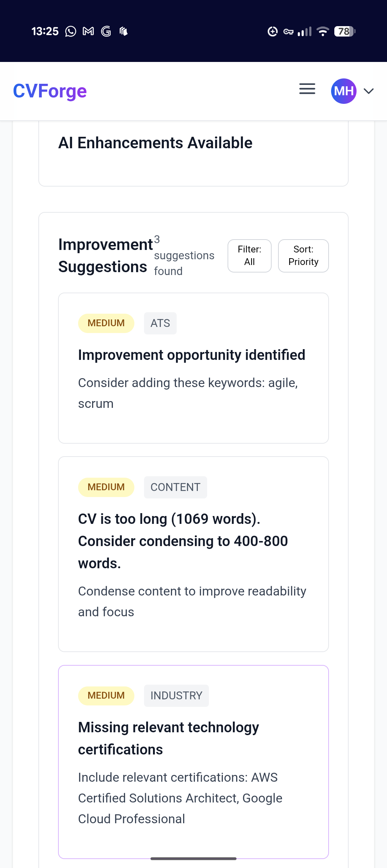Open the hamburger navigation menu
Image resolution: width=387 pixels, height=868 pixels.
click(307, 89)
